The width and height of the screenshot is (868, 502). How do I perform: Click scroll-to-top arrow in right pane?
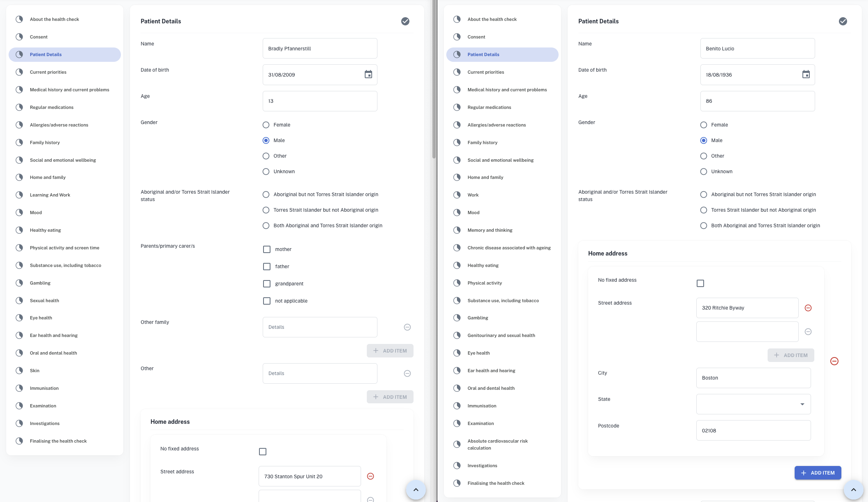[x=854, y=490]
